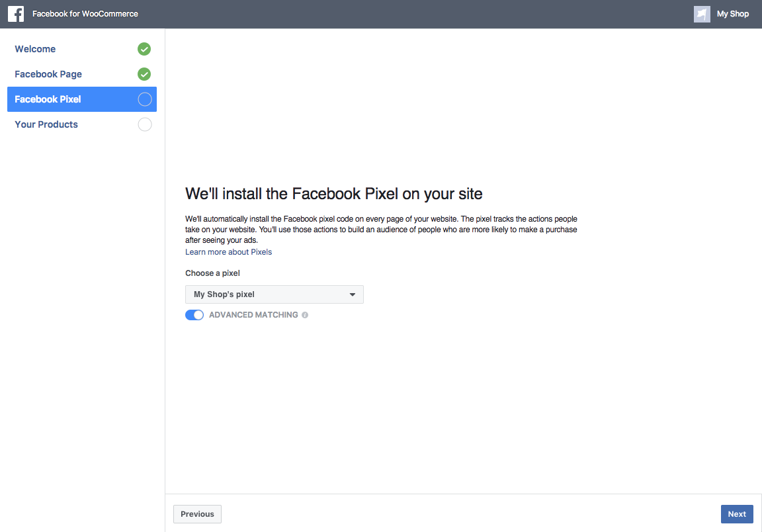Viewport: 762px width, 532px height.
Task: Click the empty circle beside Facebook Pixel
Action: tap(145, 99)
